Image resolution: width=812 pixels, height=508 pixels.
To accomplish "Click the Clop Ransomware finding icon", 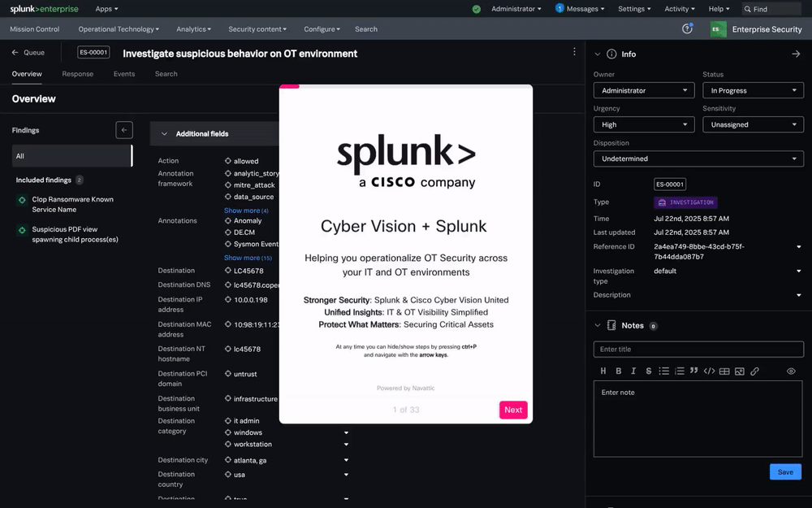I will 22,200.
